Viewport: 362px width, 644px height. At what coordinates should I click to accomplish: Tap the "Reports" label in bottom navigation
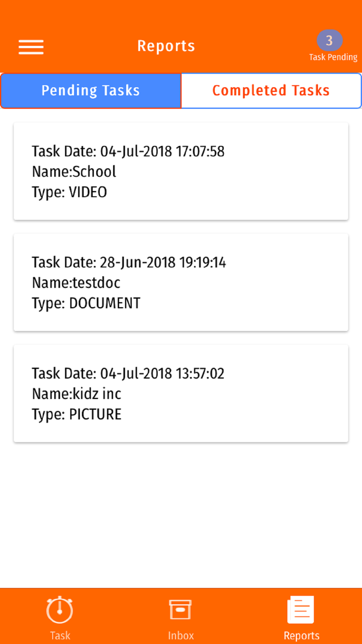pos(302,635)
